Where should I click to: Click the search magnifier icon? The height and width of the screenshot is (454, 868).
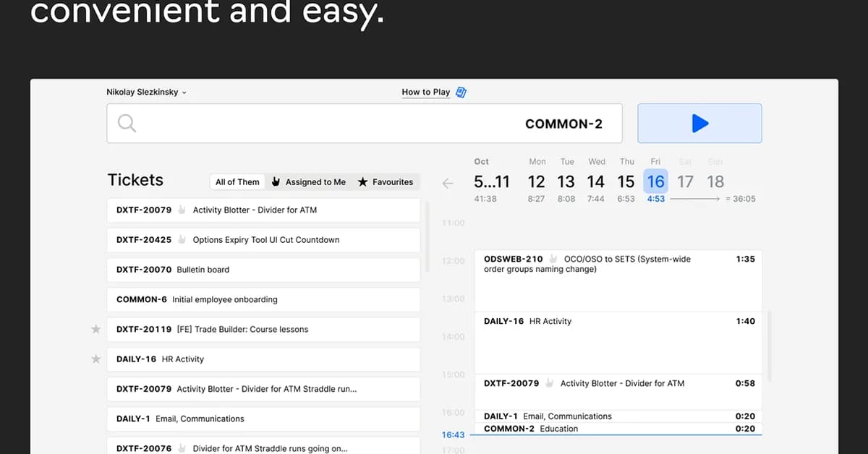127,123
